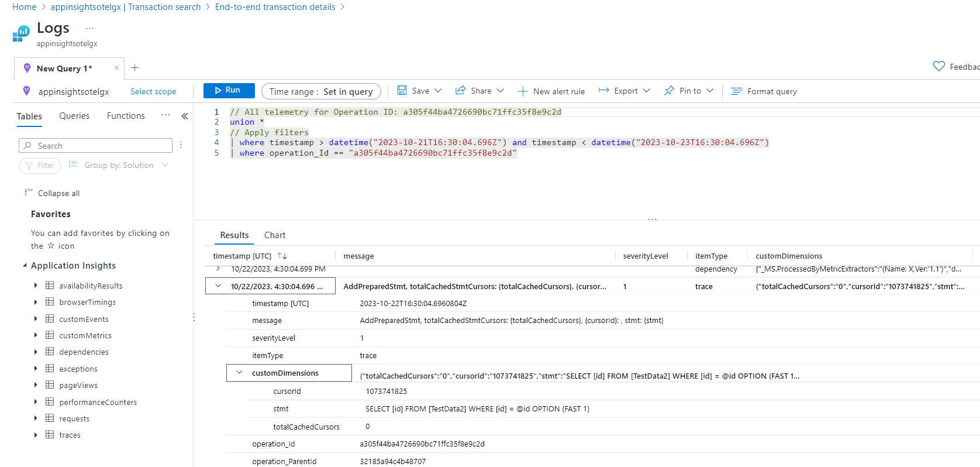This screenshot has width=980, height=467.
Task: Click the severityLevel column header
Action: (x=646, y=256)
